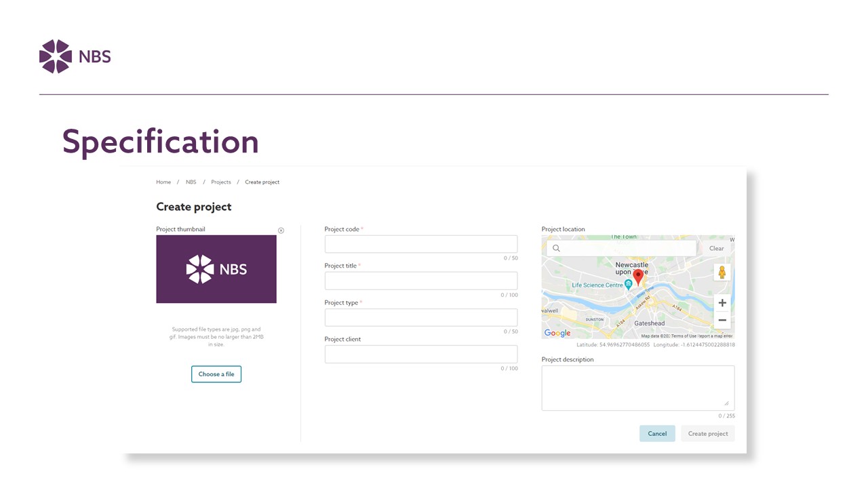Click the map search magnifier icon

tap(556, 248)
